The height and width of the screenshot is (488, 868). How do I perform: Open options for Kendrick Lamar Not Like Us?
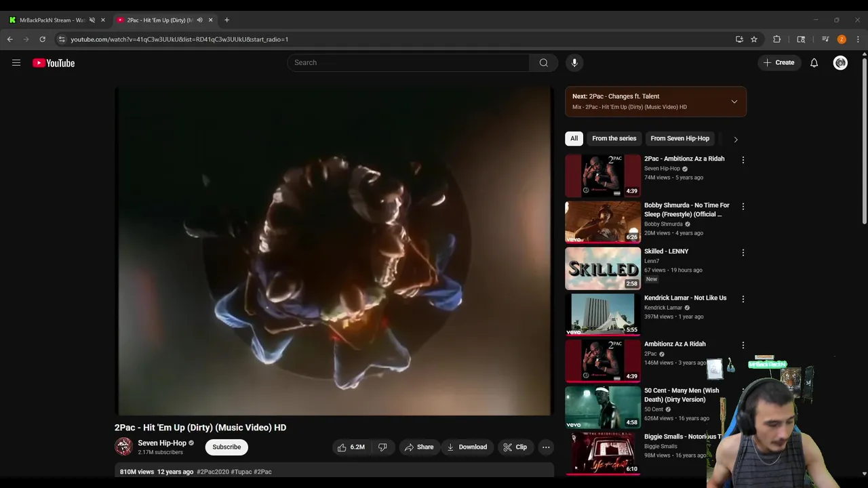743,299
